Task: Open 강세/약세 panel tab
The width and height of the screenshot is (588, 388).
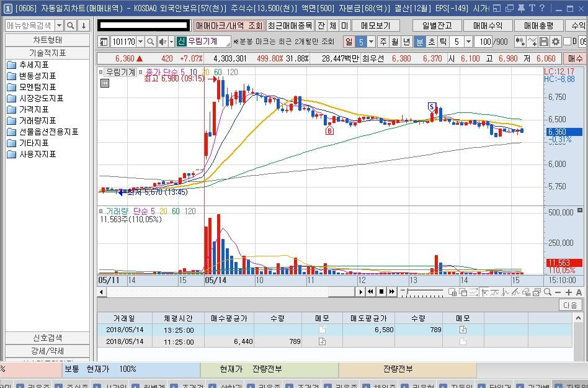Action: point(47,351)
